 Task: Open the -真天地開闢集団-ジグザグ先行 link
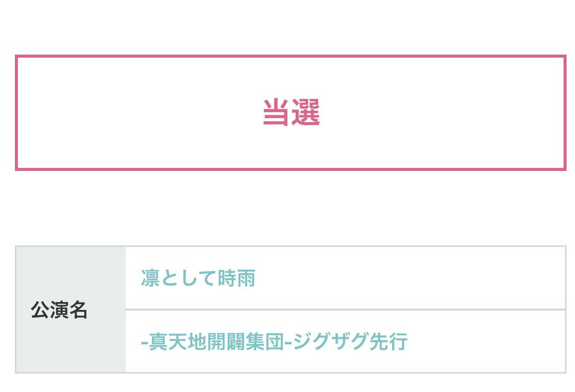point(274,342)
